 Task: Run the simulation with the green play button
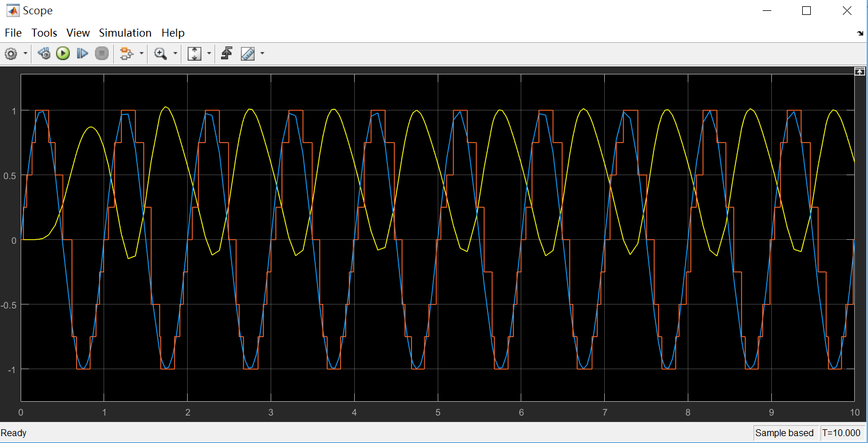(x=63, y=54)
